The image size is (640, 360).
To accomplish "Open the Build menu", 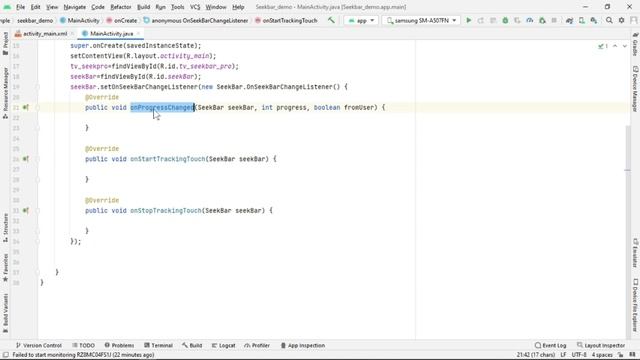I will [x=143, y=7].
